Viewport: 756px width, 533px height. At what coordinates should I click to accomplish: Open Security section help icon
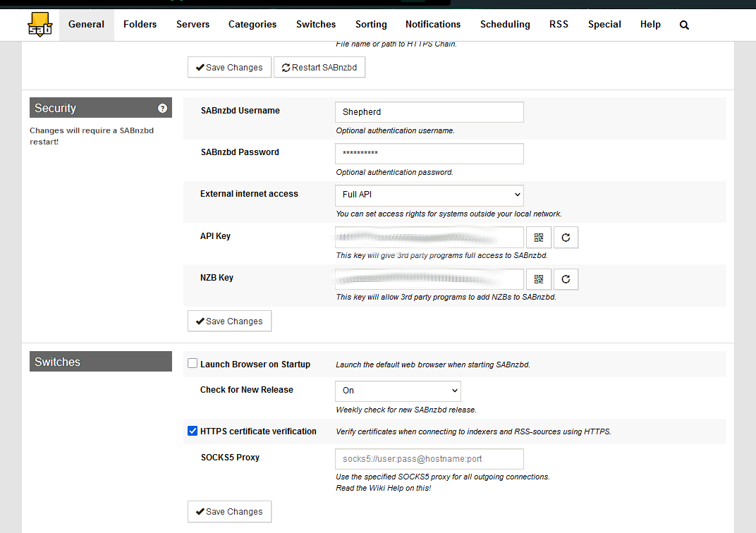point(162,109)
